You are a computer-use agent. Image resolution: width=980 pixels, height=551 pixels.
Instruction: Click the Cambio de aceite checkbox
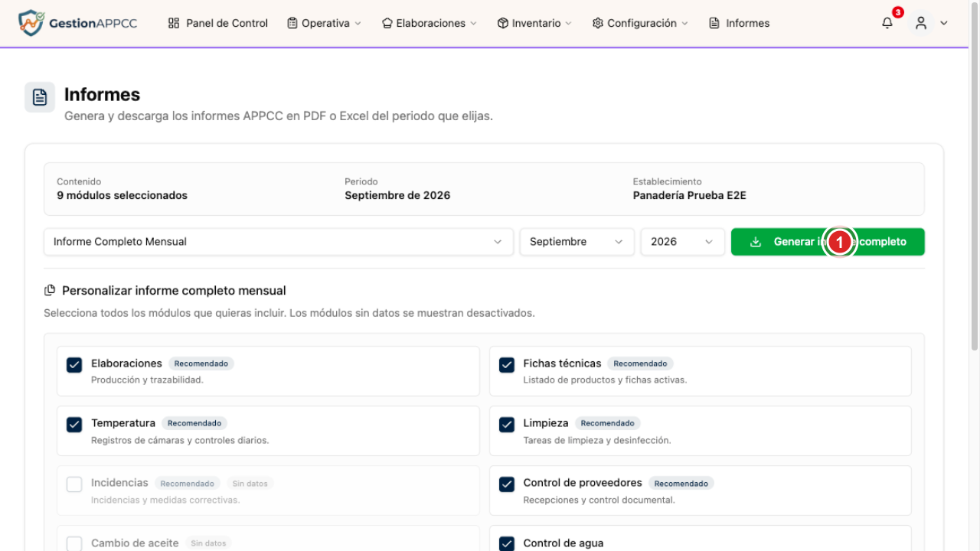coord(74,544)
